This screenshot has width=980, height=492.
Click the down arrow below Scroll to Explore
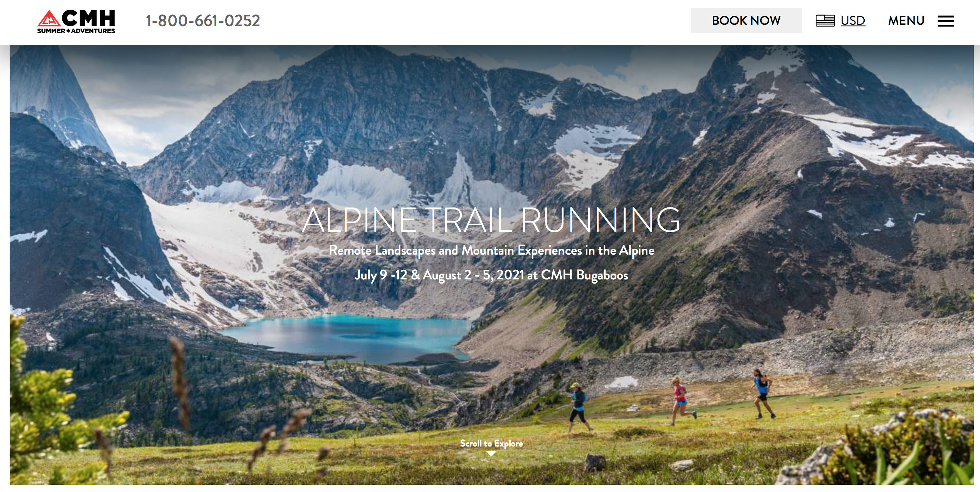[x=491, y=453]
